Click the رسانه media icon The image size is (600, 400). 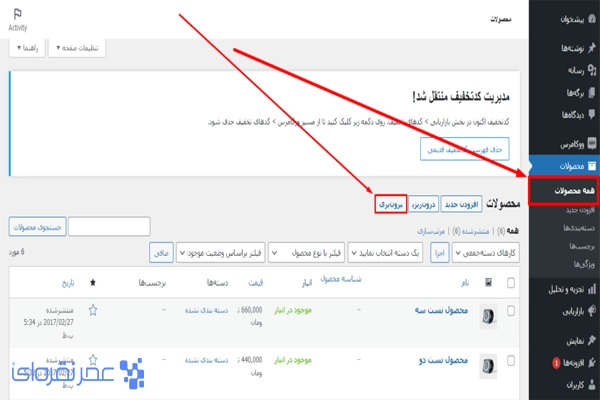coord(592,70)
